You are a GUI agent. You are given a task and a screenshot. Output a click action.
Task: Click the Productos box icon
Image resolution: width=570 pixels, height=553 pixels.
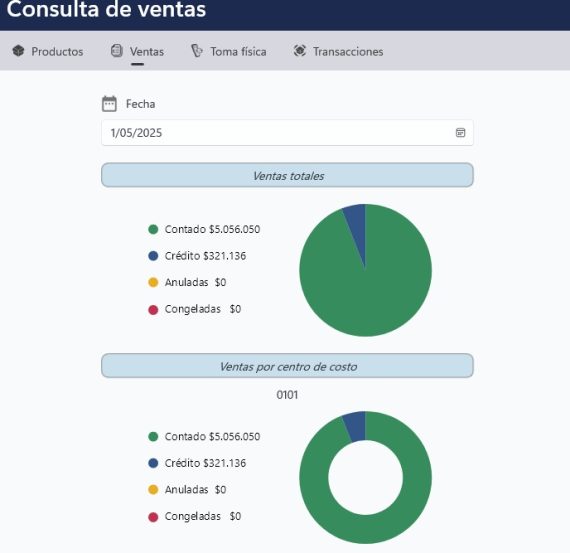(x=18, y=51)
